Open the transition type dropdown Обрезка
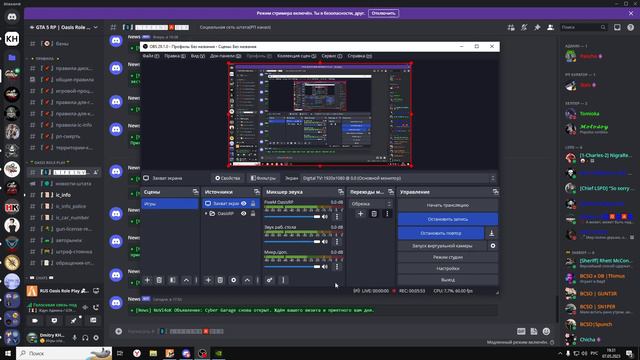The width and height of the screenshot is (640, 360). pyautogui.click(x=371, y=204)
